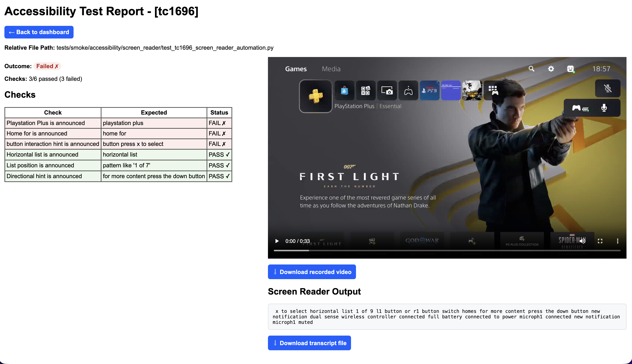Click the 'for more content press the down button' cell
Viewport: 632px width, 364px height.
tap(154, 176)
